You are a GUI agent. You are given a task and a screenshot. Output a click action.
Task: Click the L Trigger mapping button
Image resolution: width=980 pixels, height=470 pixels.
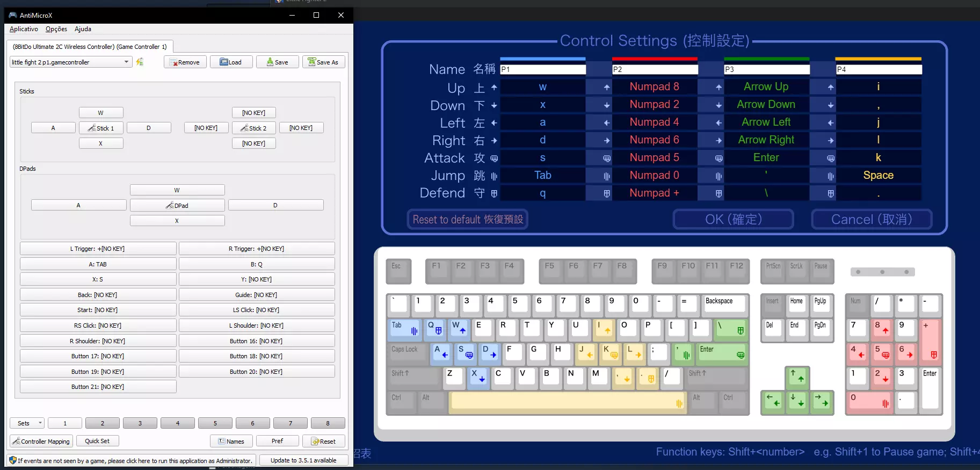point(98,249)
